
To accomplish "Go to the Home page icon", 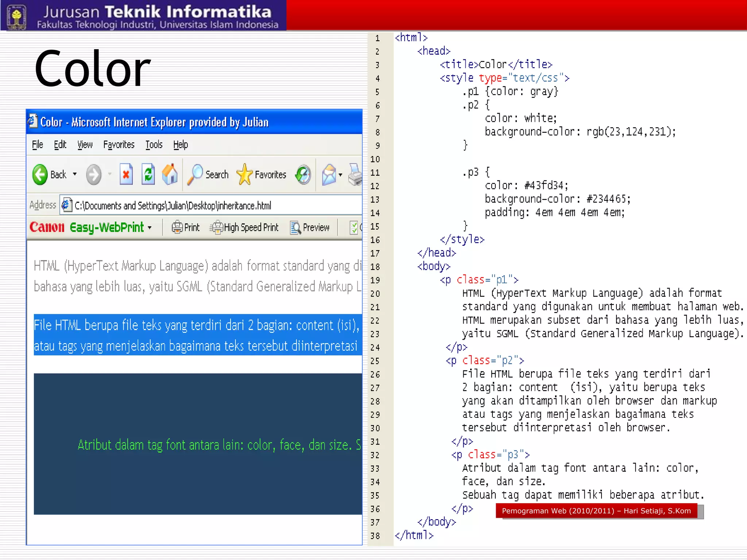I will point(170,175).
